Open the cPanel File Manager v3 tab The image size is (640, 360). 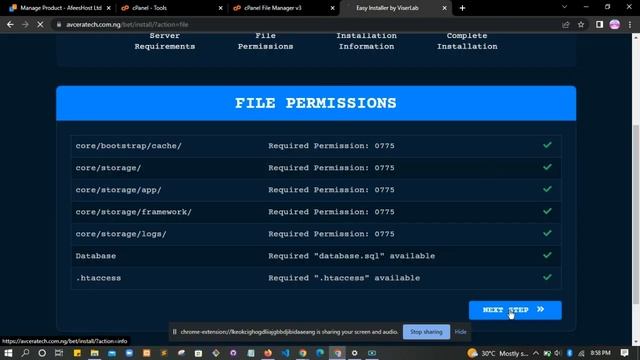click(x=273, y=8)
